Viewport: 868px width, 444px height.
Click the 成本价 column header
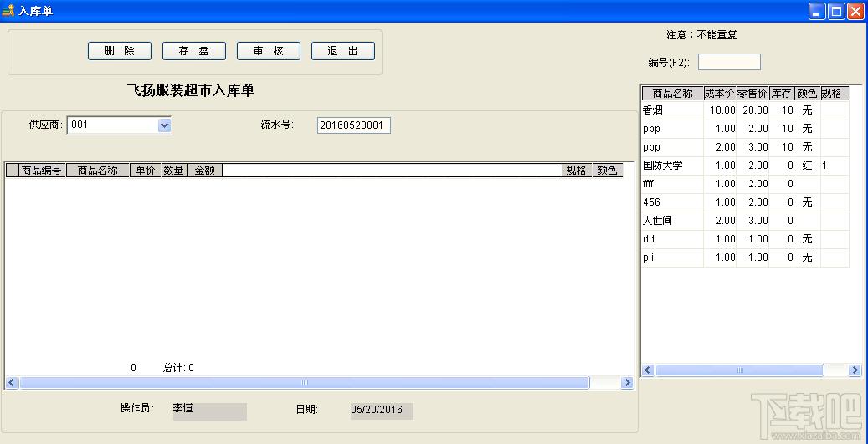tap(720, 93)
